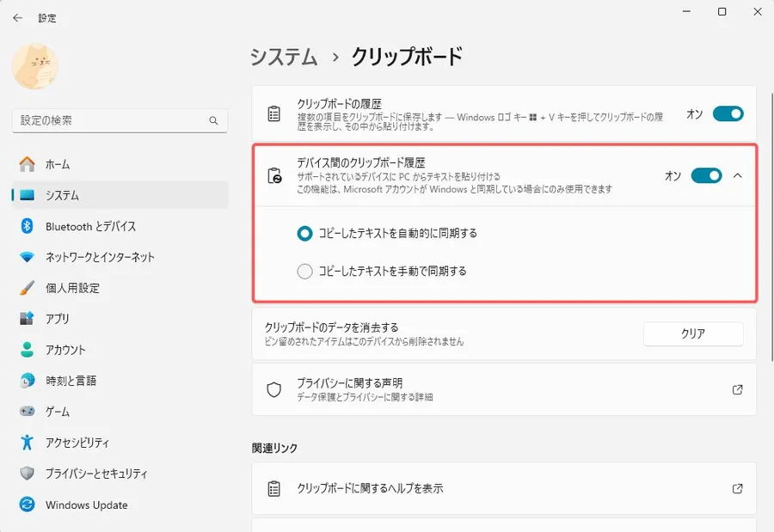Go to プライバシーとセキュリティ in sidebar

click(x=96, y=474)
